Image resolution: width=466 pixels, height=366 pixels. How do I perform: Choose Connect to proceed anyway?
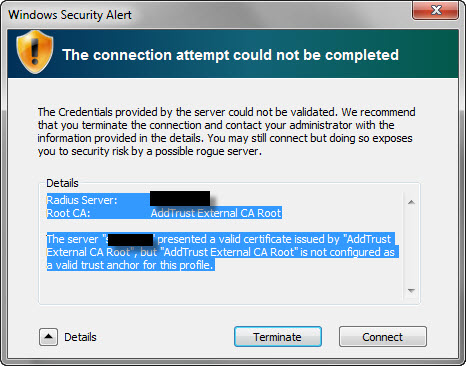coord(383,337)
